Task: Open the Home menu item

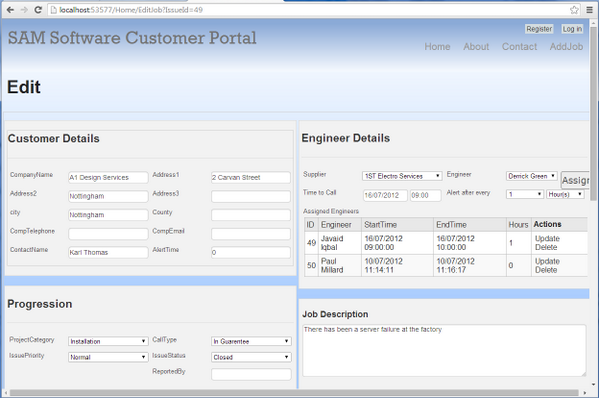Action: (x=437, y=47)
